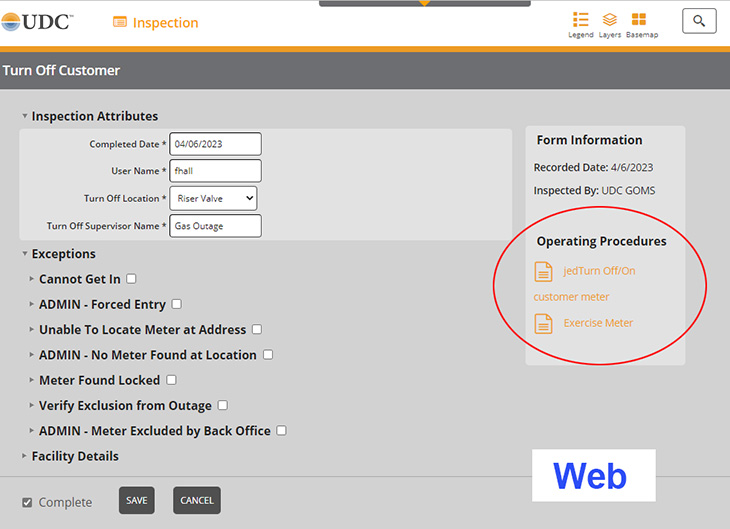Screen dimensions: 730x529
Task: Check the Cannot Get In checkbox
Action: coord(131,279)
